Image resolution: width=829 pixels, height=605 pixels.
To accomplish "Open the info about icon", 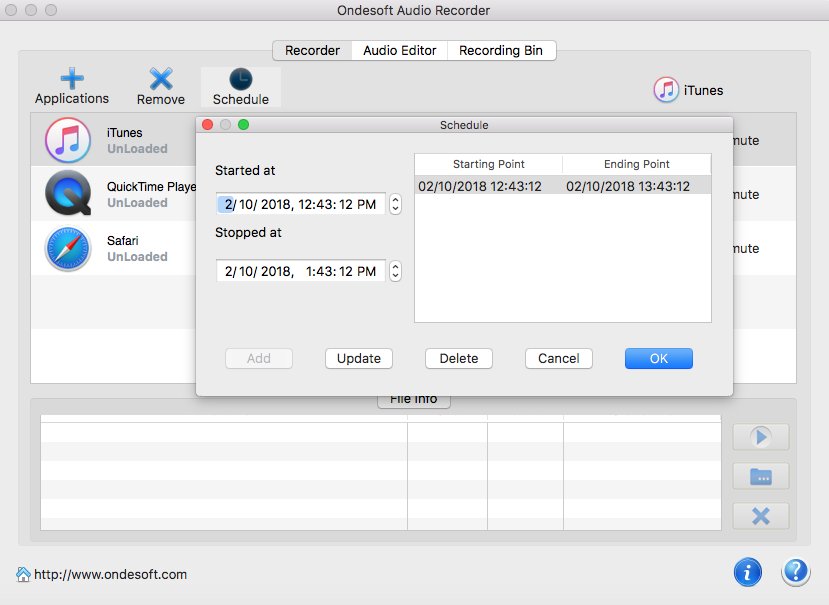I will click(x=748, y=571).
